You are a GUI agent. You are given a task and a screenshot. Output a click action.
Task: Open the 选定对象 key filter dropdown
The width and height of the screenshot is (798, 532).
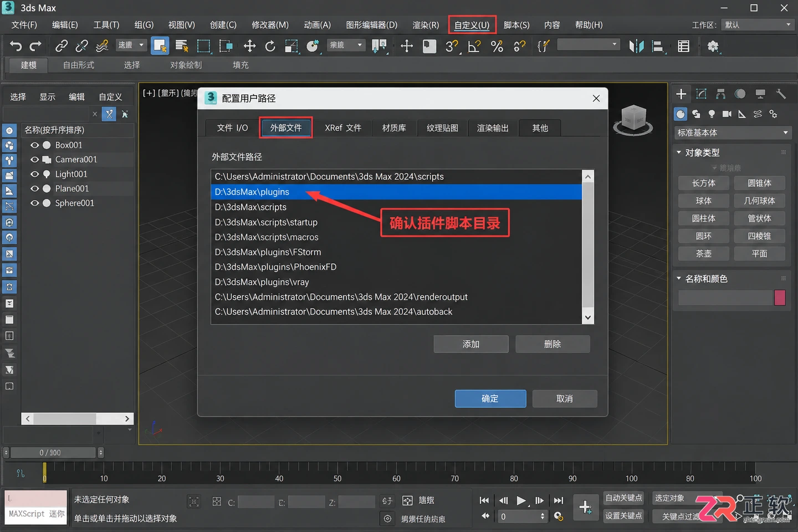click(x=687, y=498)
